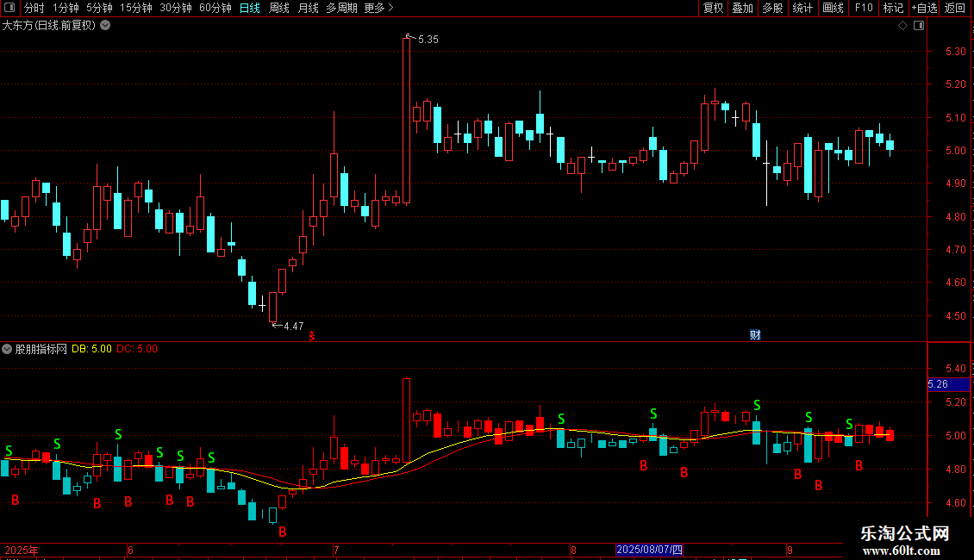Click the red $ dividend marker
Viewport: 974px width, 560px height.
tap(312, 336)
